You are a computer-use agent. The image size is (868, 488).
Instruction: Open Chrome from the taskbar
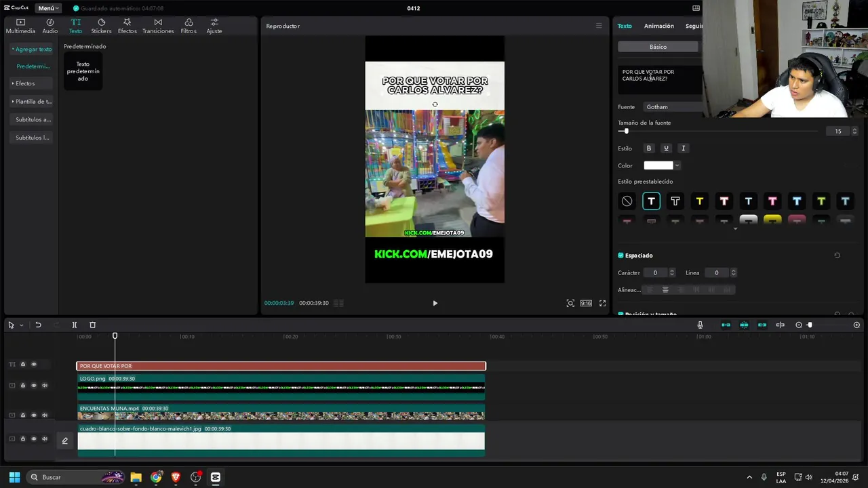click(157, 477)
